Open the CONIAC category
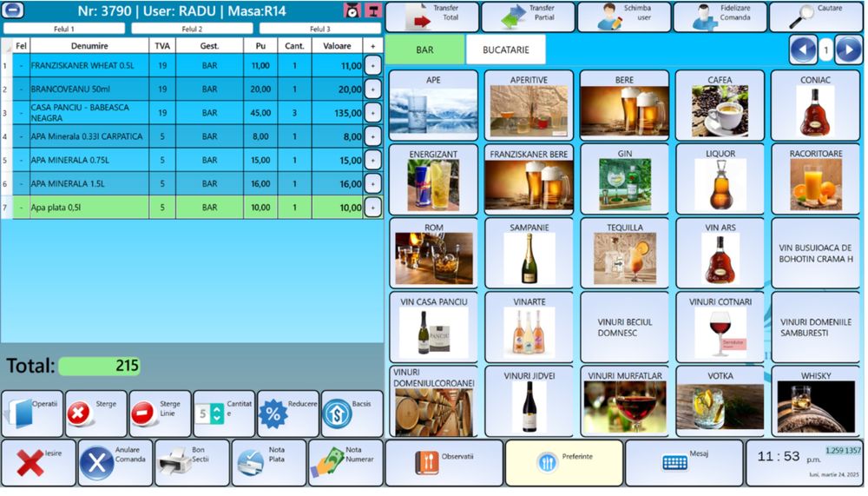The height and width of the screenshot is (496, 868). (x=815, y=105)
